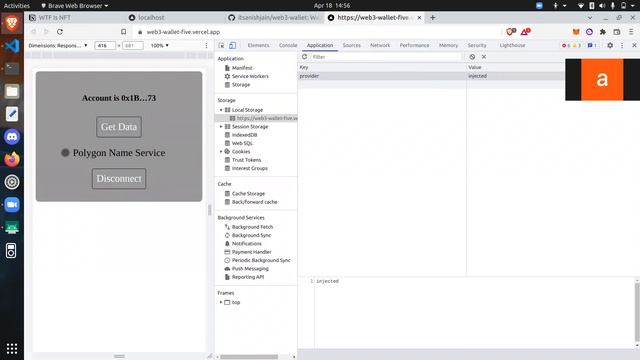
Task: Click the storage Filter input field
Action: (x=386, y=57)
